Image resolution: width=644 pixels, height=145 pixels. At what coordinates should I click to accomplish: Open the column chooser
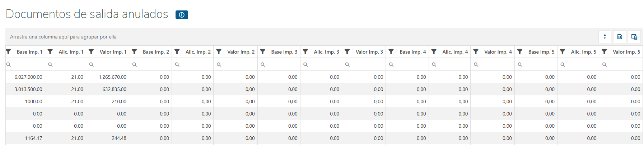634,37
